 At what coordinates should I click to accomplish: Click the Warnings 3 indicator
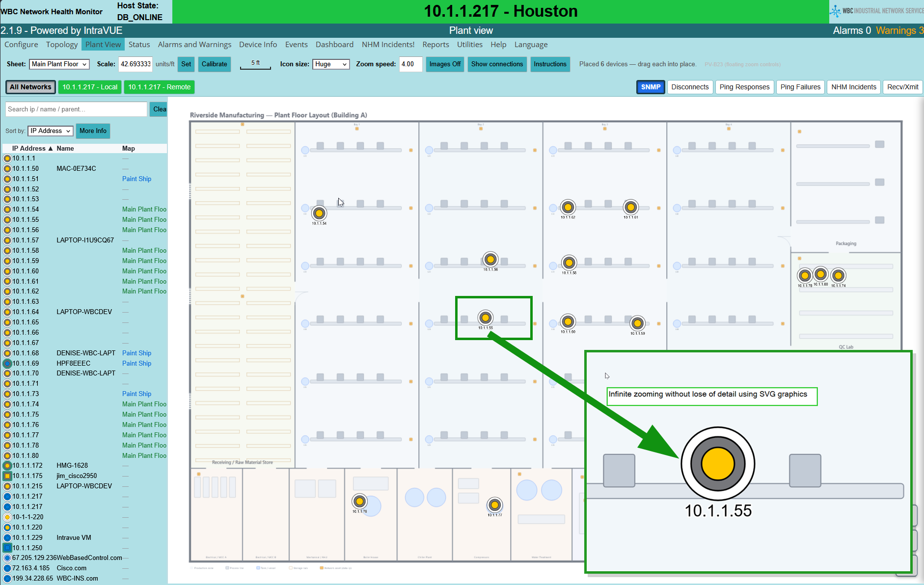(899, 30)
